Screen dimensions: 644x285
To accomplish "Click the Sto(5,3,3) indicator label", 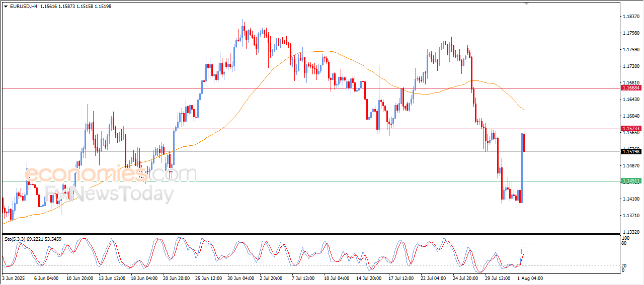I will (x=33, y=239).
